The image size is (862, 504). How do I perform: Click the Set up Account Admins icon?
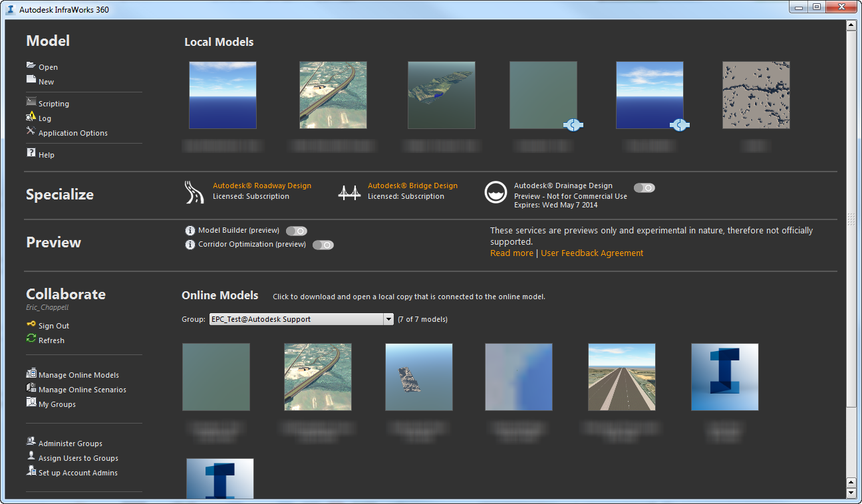pos(31,471)
